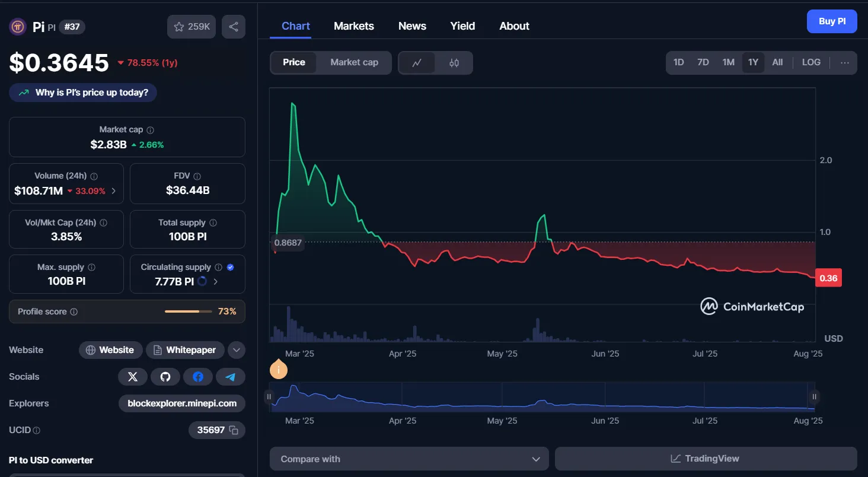Switch to line chart view

click(x=417, y=63)
